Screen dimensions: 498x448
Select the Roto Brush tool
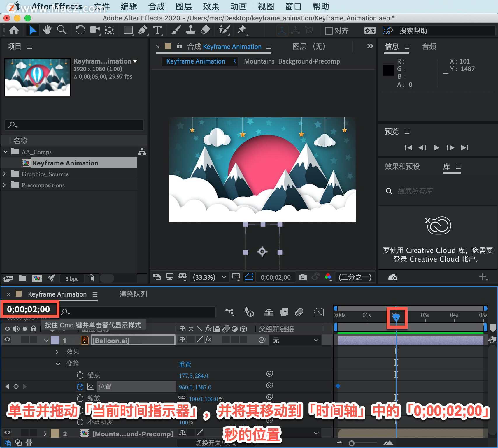pyautogui.click(x=224, y=30)
